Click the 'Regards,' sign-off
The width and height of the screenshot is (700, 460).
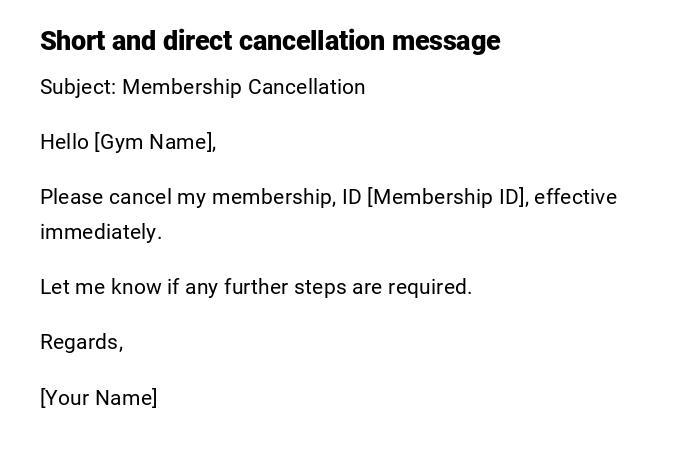[x=81, y=342]
